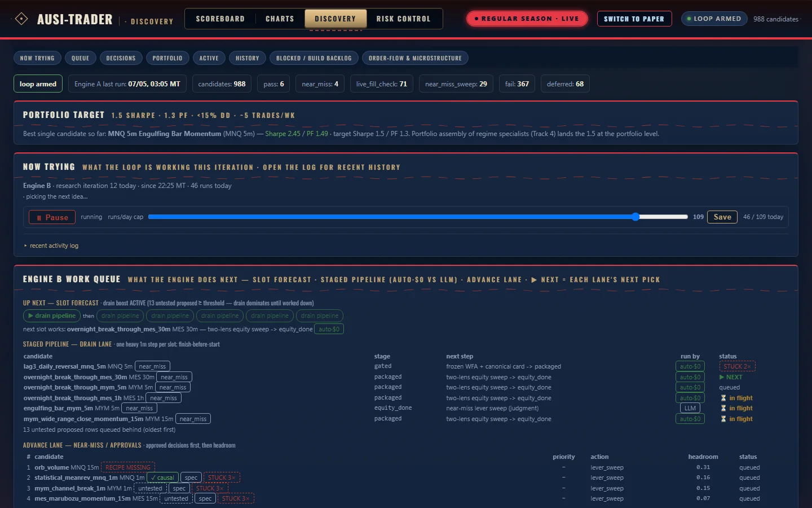The height and width of the screenshot is (508, 812).
Task: Click the fail: 367 stat chip
Action: (x=517, y=84)
